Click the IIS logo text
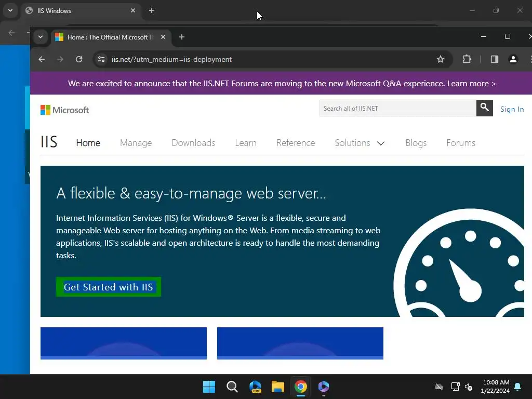The height and width of the screenshot is (399, 532). pyautogui.click(x=49, y=142)
